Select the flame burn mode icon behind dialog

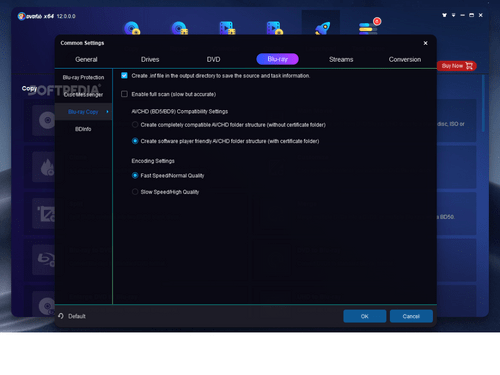(46, 167)
